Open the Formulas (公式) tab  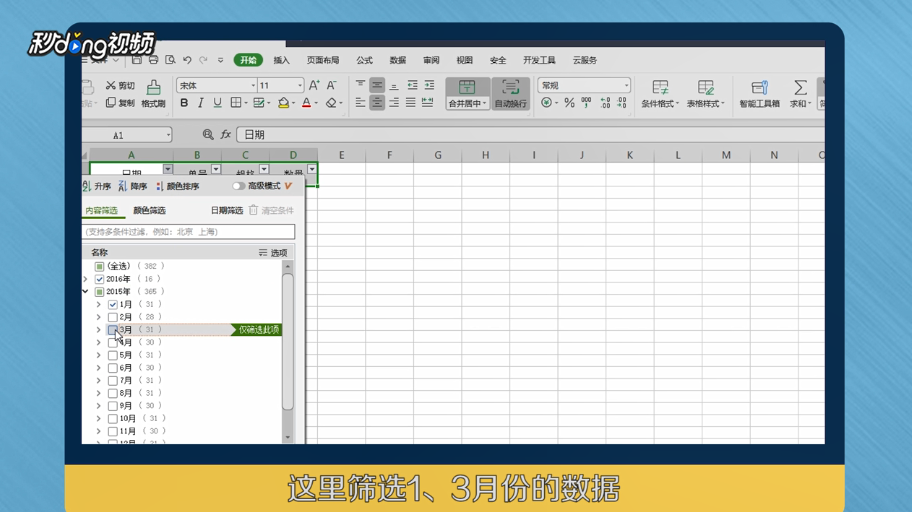coord(365,60)
